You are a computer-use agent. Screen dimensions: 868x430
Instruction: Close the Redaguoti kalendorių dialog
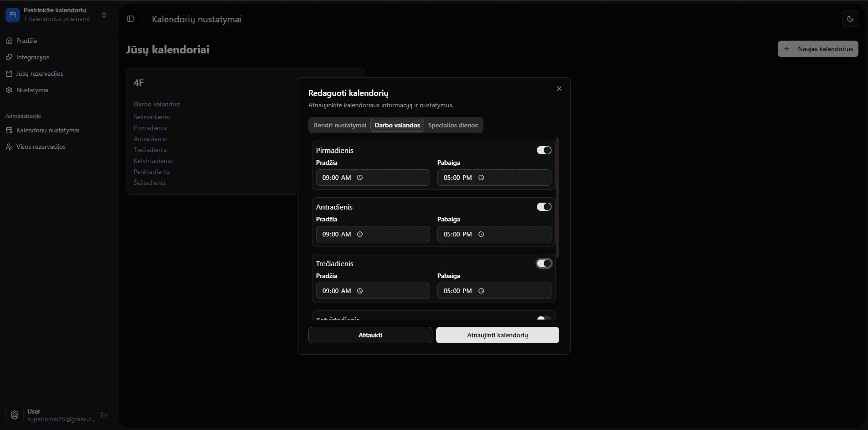click(559, 89)
